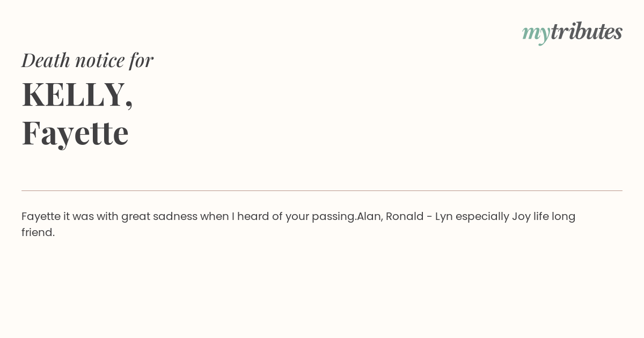Click the large Fayette given name heading
644x338 pixels.
[75, 133]
